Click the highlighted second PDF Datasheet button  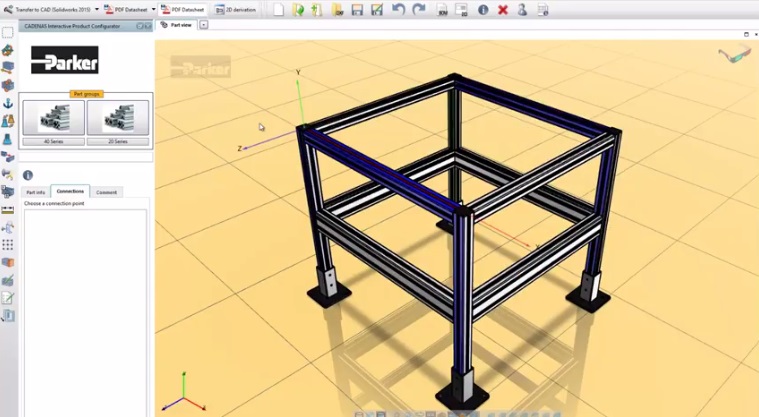[182, 9]
